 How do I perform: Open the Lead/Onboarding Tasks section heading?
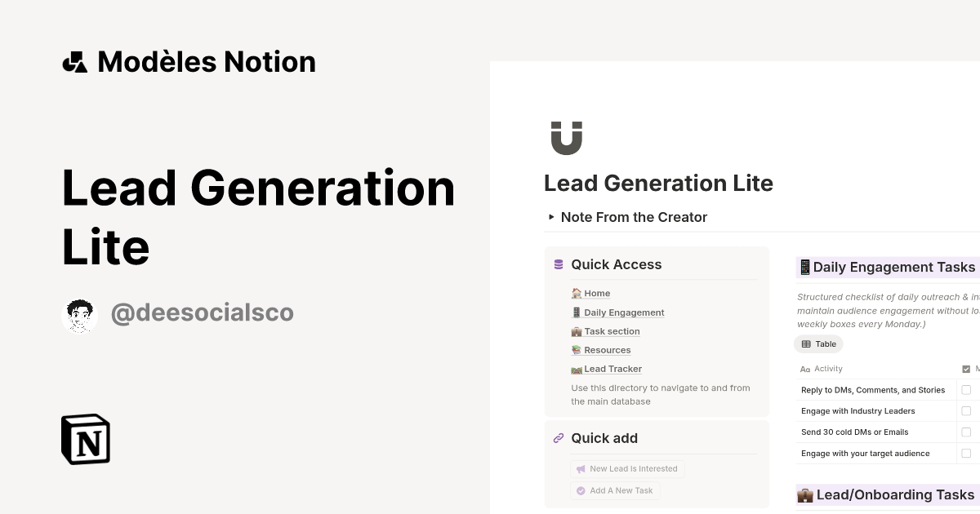(895, 494)
